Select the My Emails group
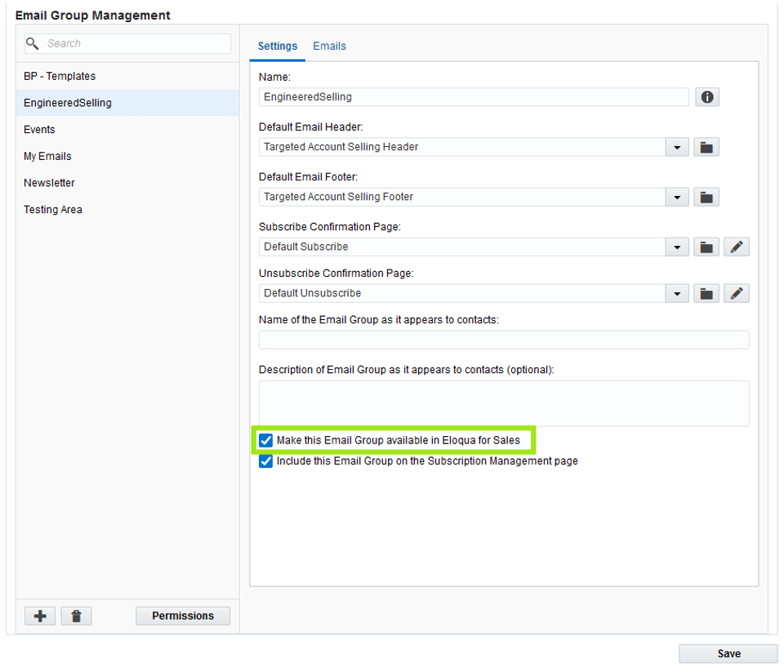Viewport: 784px width, 672px height. click(x=127, y=156)
